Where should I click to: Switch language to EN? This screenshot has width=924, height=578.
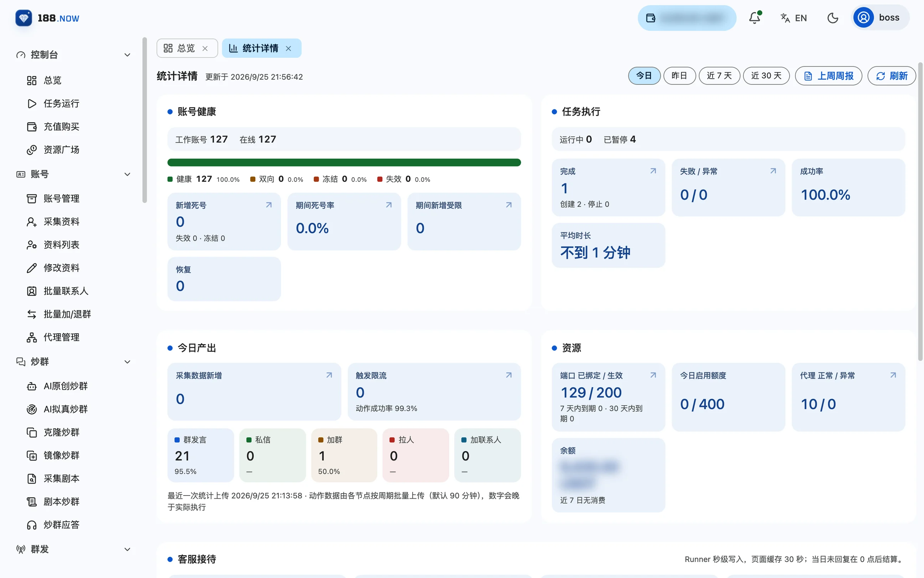[793, 18]
